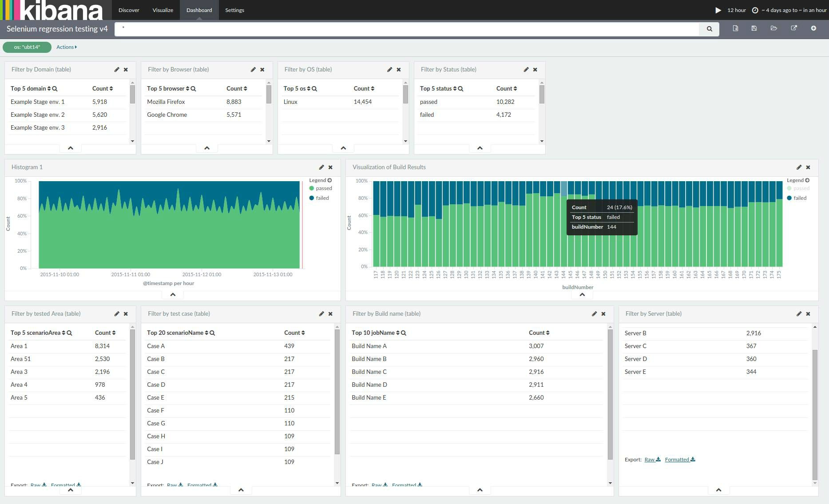Viewport: 829px width, 504px height.
Task: Click the Add Visualization plus icon
Action: coord(813,28)
